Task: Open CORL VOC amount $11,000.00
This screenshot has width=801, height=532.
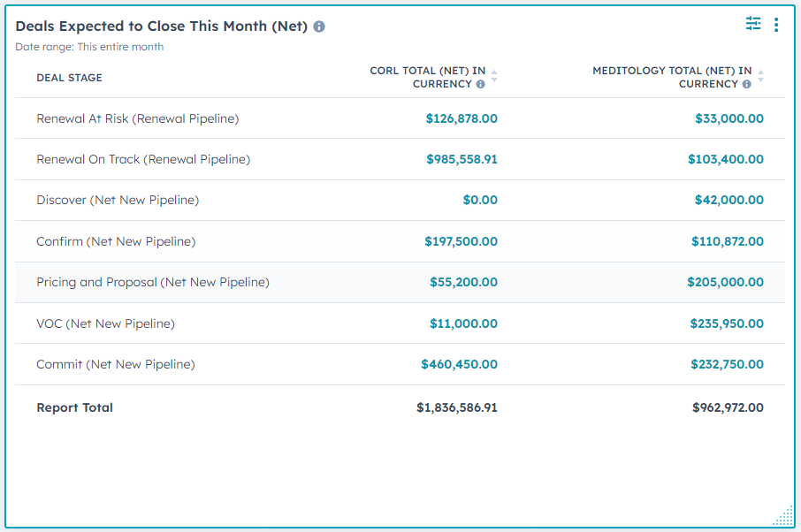Action: point(463,324)
